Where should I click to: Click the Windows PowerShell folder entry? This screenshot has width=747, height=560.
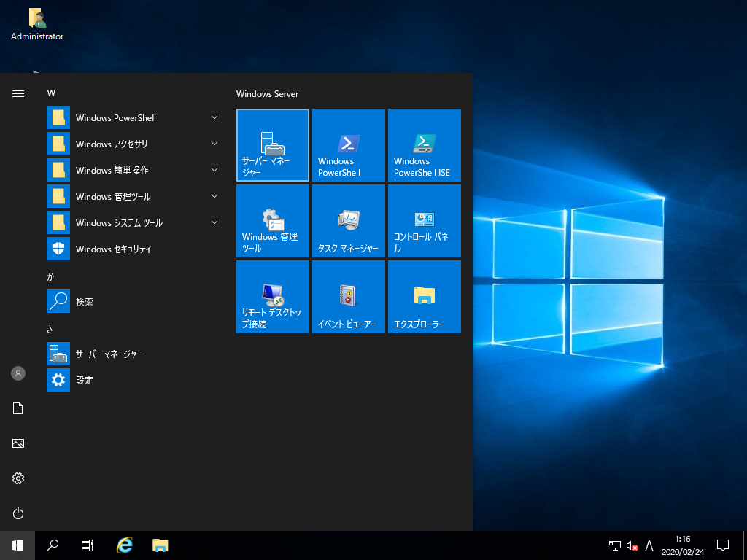pyautogui.click(x=134, y=117)
